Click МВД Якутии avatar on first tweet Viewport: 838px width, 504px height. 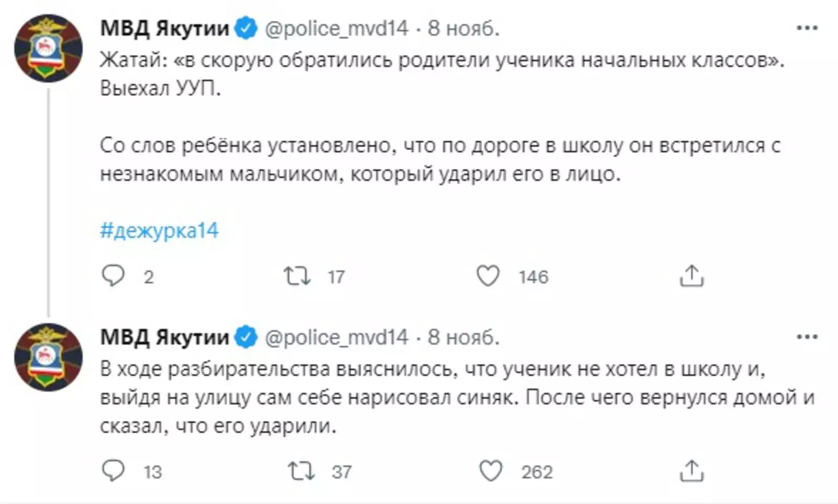tap(48, 48)
